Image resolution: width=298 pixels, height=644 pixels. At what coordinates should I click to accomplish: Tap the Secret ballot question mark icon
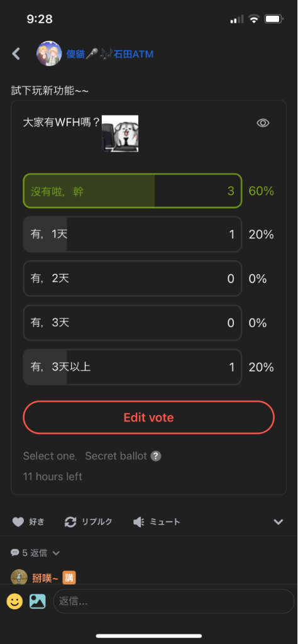[x=155, y=456]
